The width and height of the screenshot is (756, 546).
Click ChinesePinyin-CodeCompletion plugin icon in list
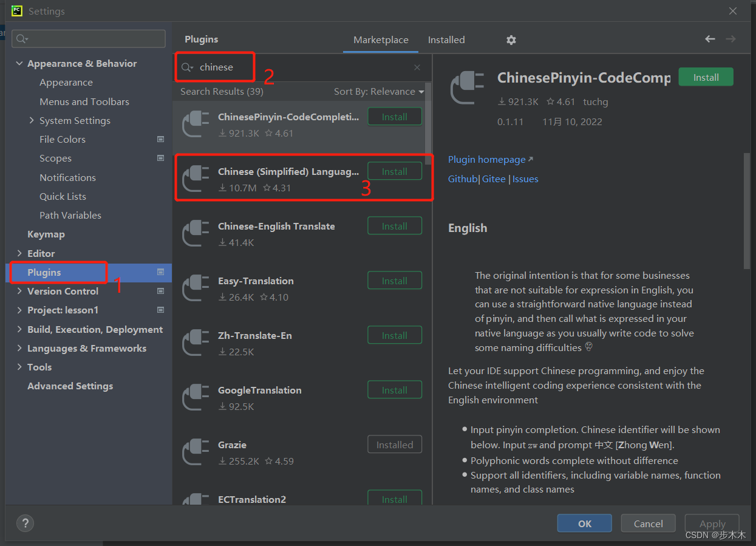(x=196, y=125)
